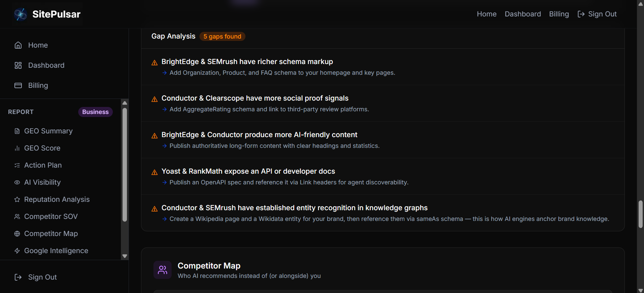Click the Dashboard grid icon in sidebar

tap(18, 65)
